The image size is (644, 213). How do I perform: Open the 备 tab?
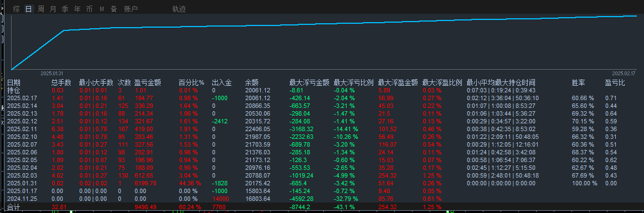click(x=114, y=9)
